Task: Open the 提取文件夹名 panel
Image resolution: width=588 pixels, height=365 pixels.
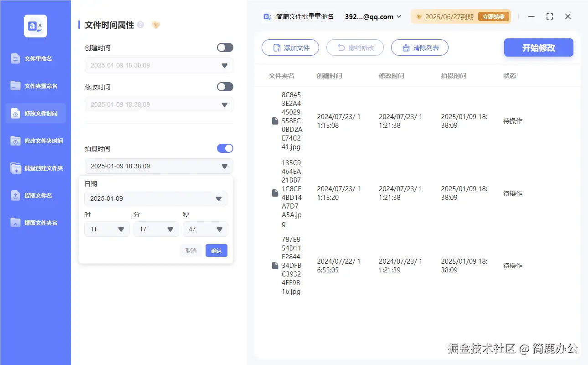Action: coord(35,223)
